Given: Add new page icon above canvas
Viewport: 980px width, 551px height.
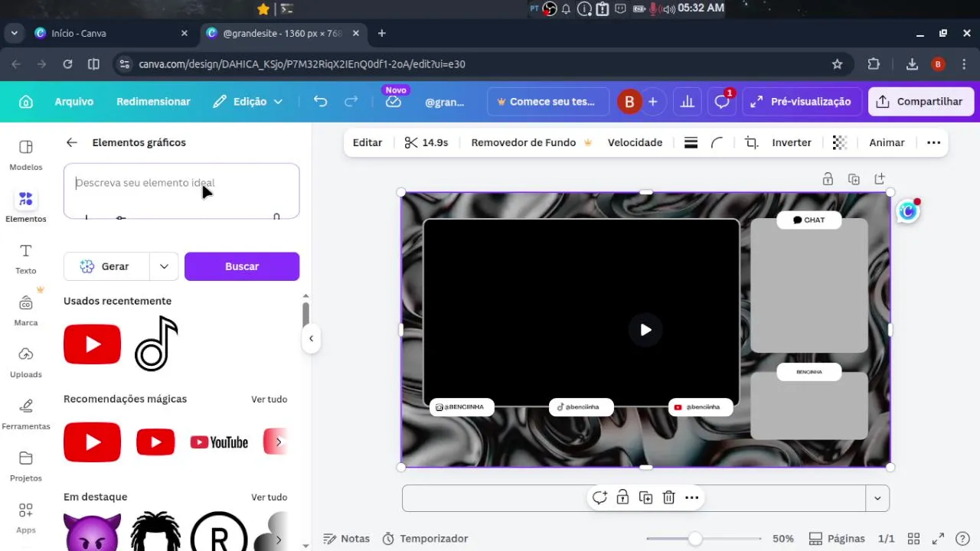Looking at the screenshot, I should [x=880, y=179].
